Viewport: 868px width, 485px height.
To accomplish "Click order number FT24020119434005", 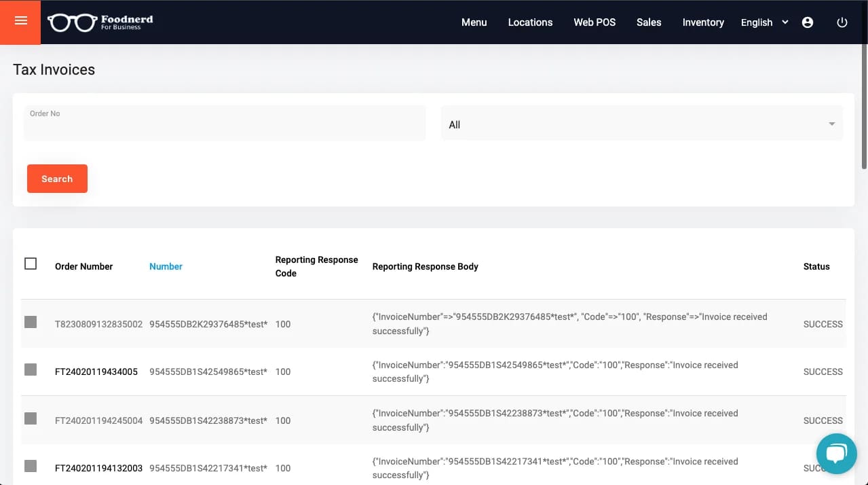I will pos(96,372).
